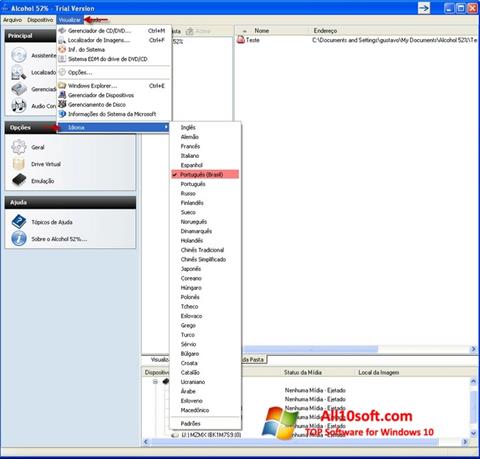This screenshot has height=459, width=480.
Task: Click Local da Imagem column header
Action: tap(378, 372)
